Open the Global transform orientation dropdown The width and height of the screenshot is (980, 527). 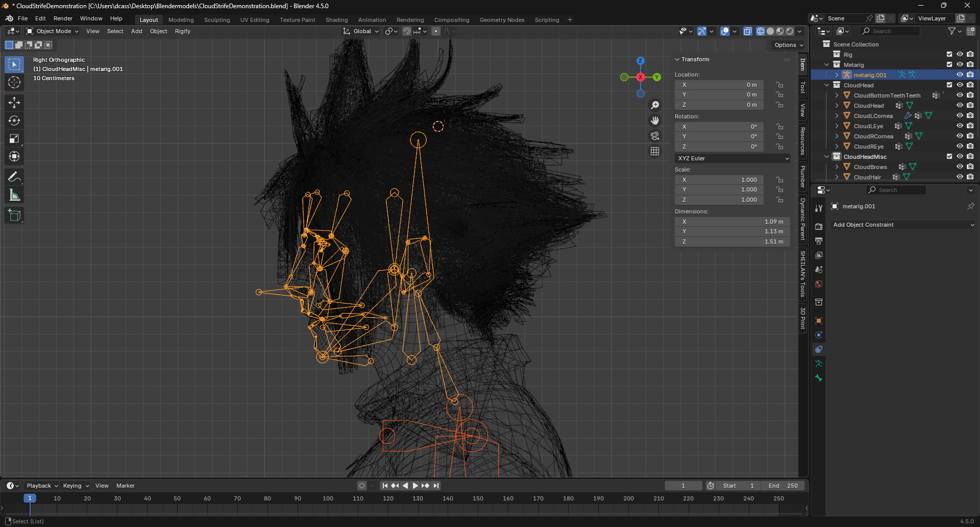click(361, 31)
